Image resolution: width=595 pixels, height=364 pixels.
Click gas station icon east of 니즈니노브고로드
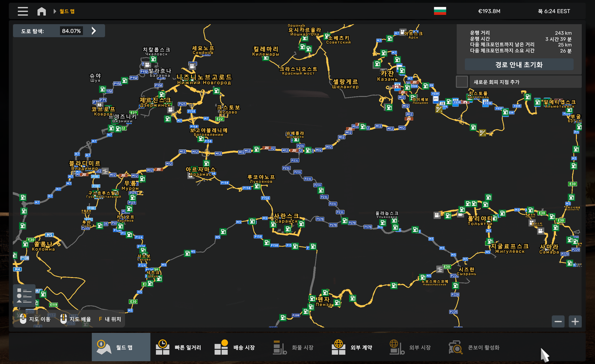coord(216,91)
